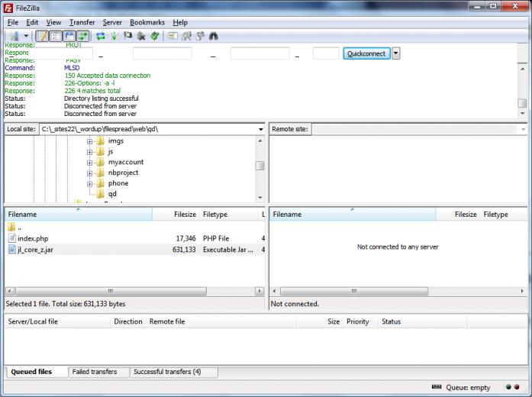The image size is (532, 397).
Task: Sort remote list by Filename column
Action: [353, 215]
